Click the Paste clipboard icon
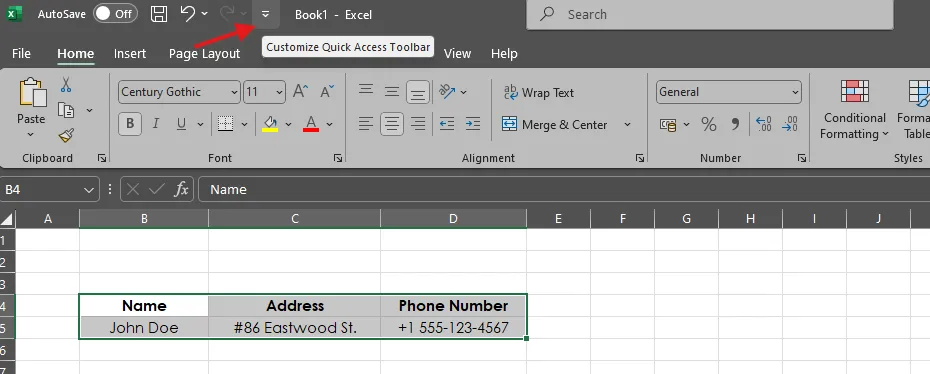This screenshot has width=930, height=374. pos(32,93)
